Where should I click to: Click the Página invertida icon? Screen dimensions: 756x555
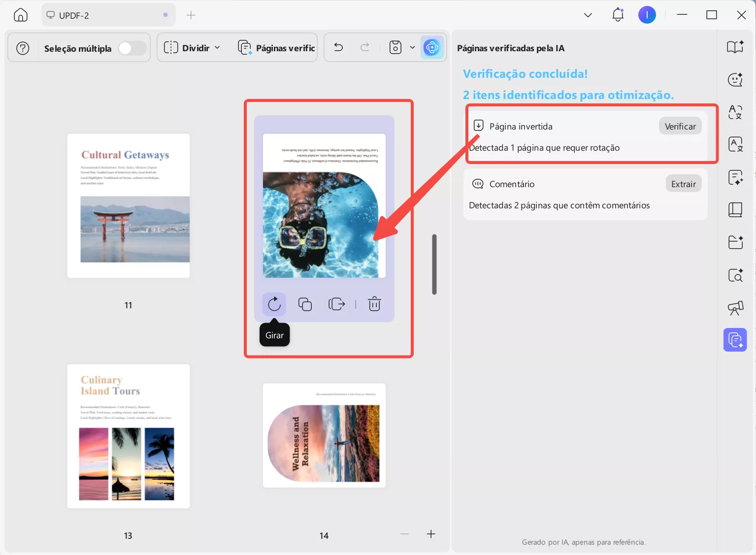[478, 126]
